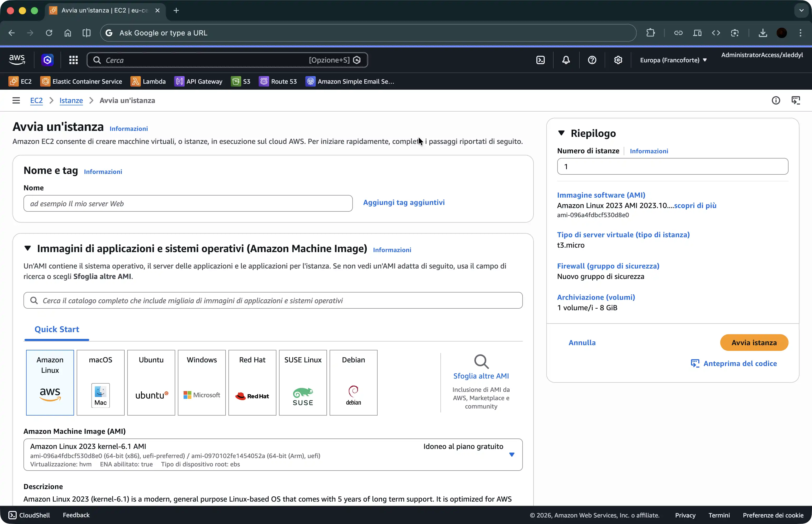
Task: Open the AWS settings gear icon
Action: (618, 60)
